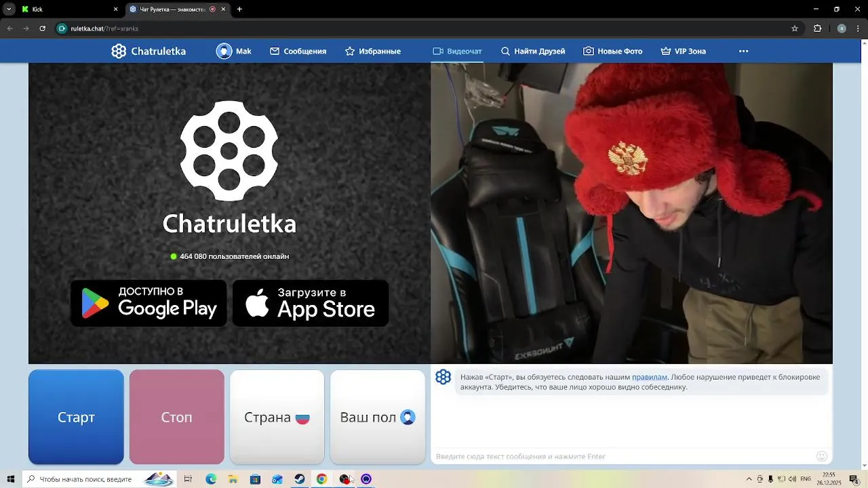Close the Чат Рулетка browser tab
868x488 pixels.
pyautogui.click(x=224, y=9)
